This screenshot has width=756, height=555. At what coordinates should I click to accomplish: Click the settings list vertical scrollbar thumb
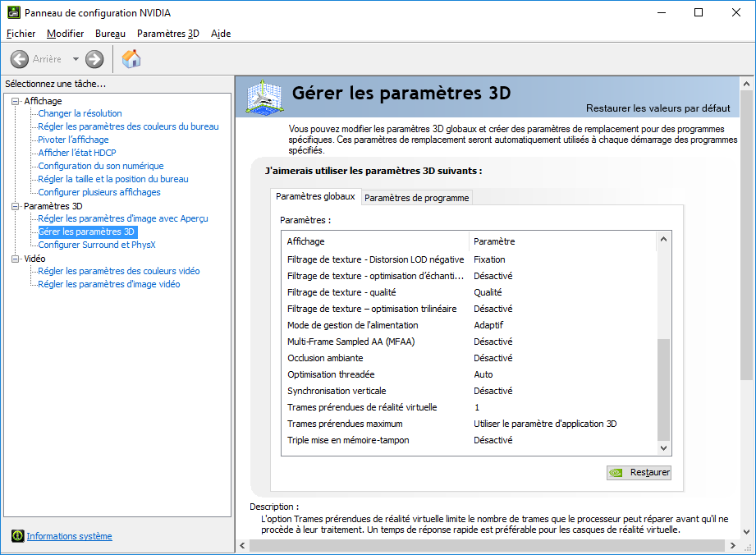click(x=664, y=390)
